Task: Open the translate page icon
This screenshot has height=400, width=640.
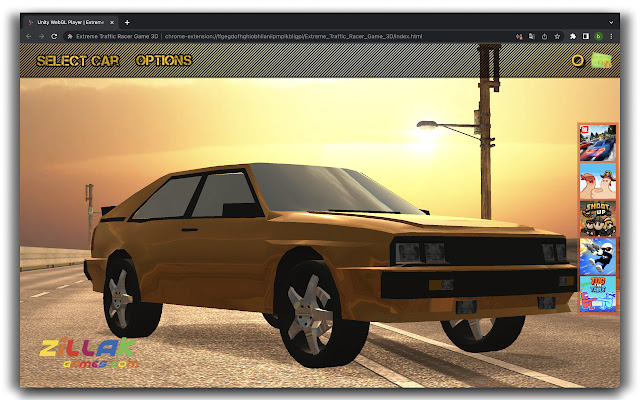Action: coord(531,36)
